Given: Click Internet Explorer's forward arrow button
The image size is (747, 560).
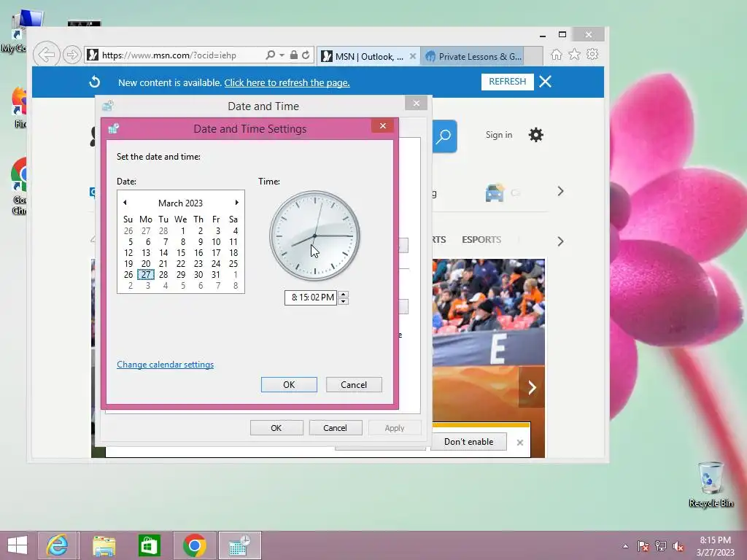Looking at the screenshot, I should (x=72, y=55).
